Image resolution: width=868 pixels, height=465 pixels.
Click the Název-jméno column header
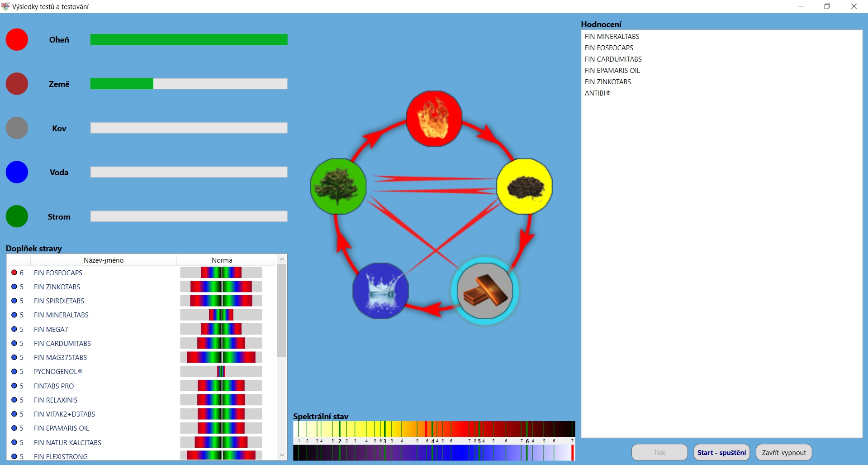tap(103, 260)
